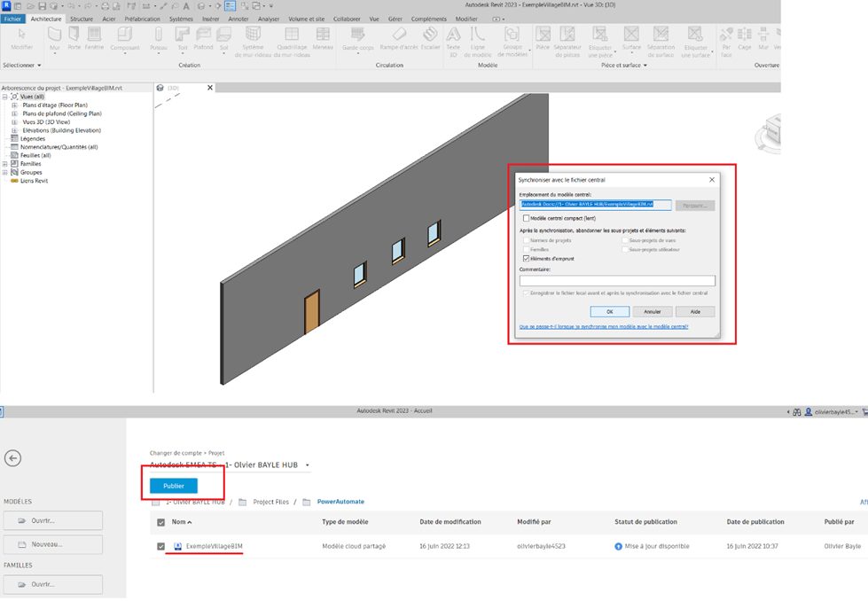Click the Groupe de modèles icon
The image size is (868, 601).
(x=512, y=35)
